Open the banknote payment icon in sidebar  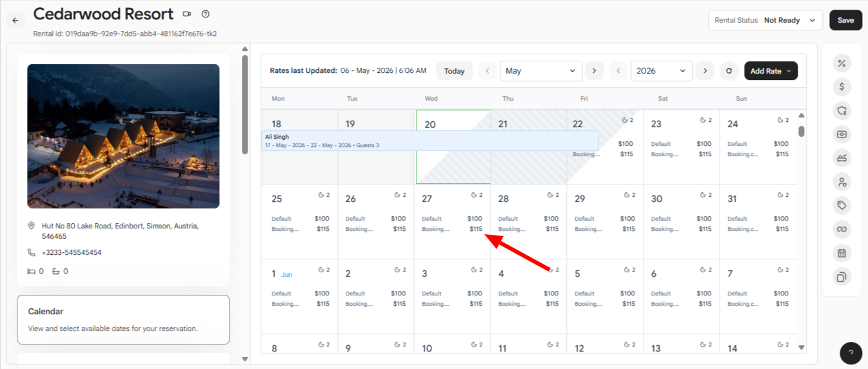pos(842,134)
